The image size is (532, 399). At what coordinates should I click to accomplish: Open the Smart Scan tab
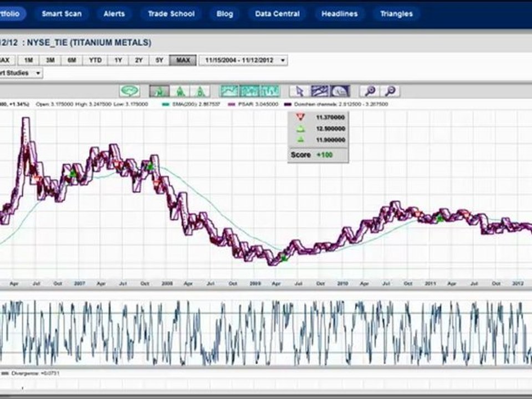click(62, 14)
